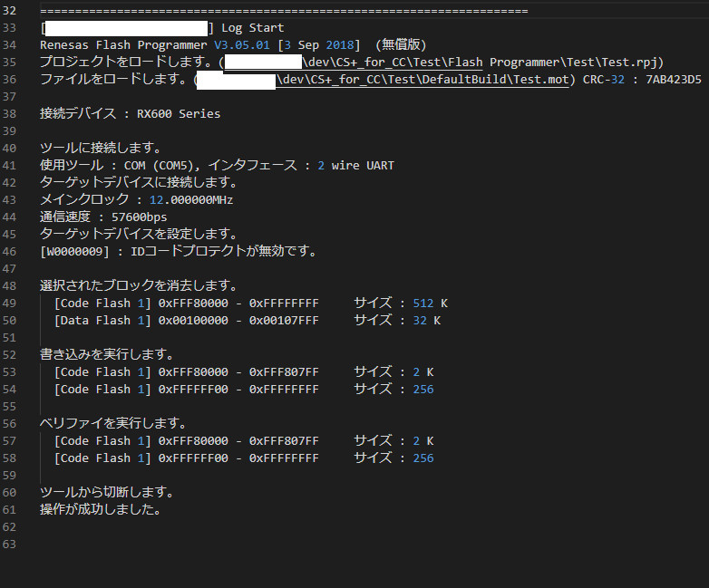Click the version number V3.05.01
Screen dimensions: 709x588
(x=242, y=45)
